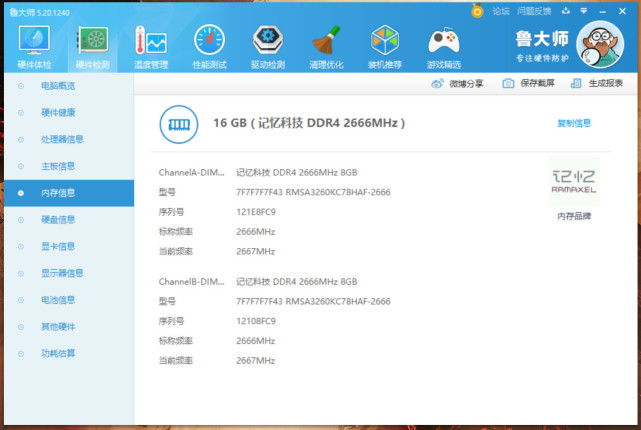
Task: Open 装机推荐 software recommendations cube
Action: point(385,47)
